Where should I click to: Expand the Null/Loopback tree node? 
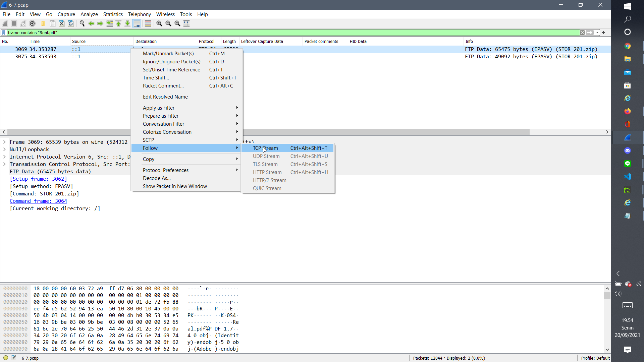coord(4,149)
